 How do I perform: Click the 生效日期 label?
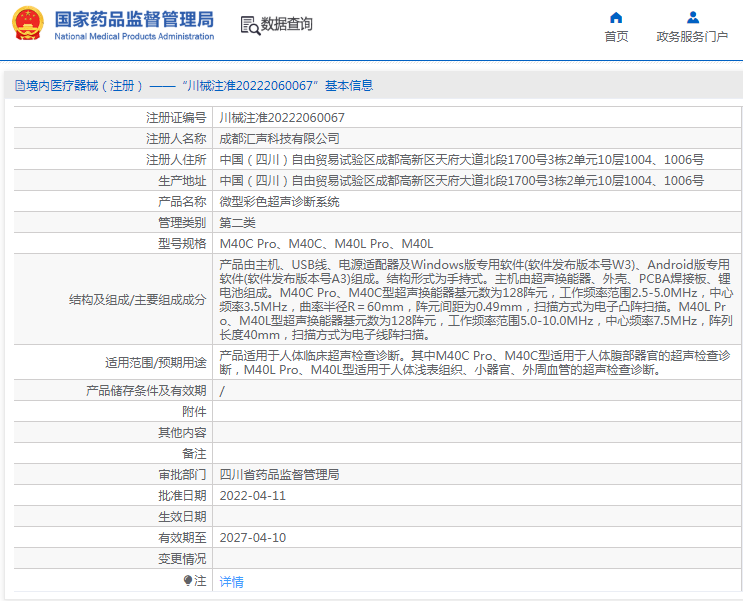[182, 517]
